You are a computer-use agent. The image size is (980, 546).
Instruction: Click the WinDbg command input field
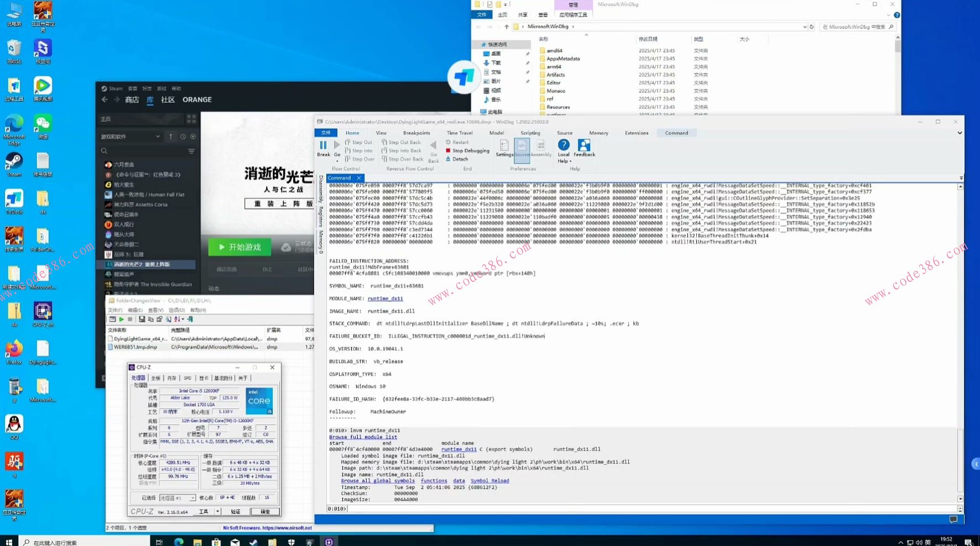pos(651,508)
